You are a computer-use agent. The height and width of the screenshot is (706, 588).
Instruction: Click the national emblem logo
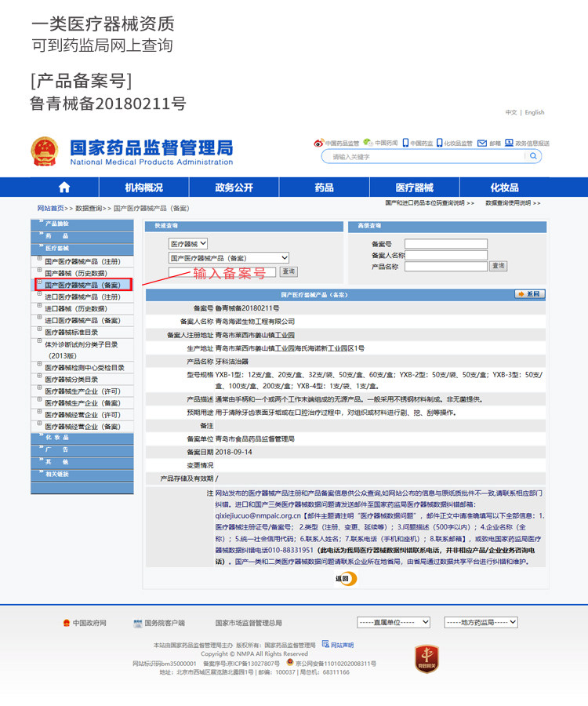(x=44, y=151)
